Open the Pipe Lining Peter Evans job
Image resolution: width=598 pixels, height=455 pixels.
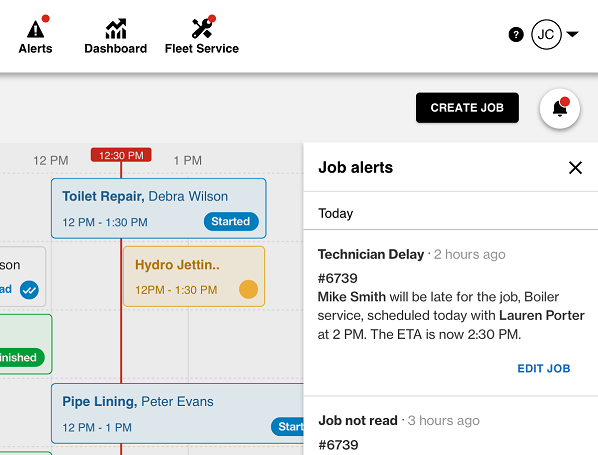point(178,413)
